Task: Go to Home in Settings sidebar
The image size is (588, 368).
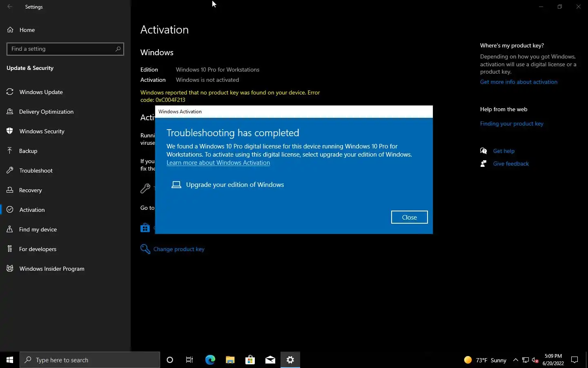Action: point(65,30)
